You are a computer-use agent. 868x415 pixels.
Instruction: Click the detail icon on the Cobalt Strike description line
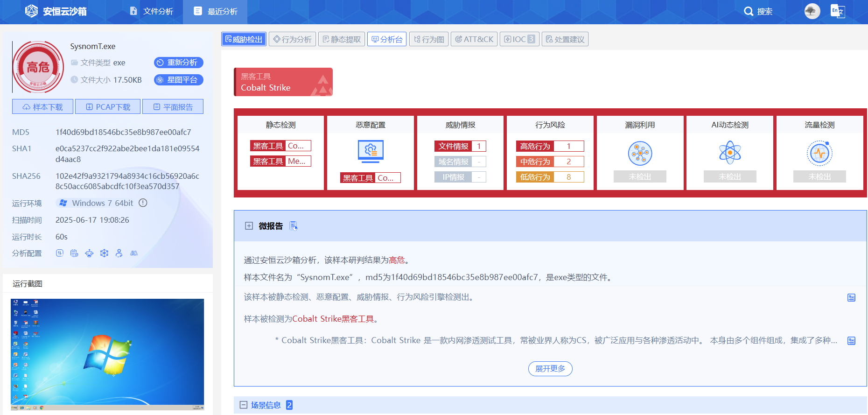(852, 341)
